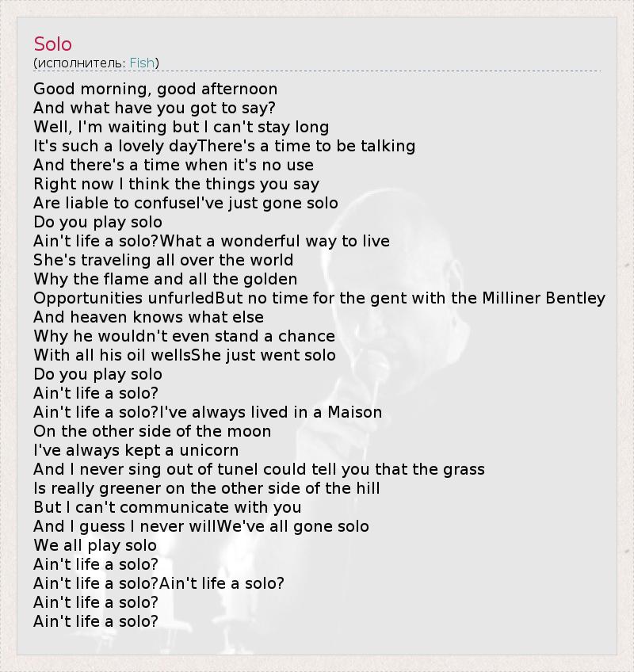The width and height of the screenshot is (634, 672).
Task: Click 'Why the flame and all the golden'
Action: click(166, 279)
